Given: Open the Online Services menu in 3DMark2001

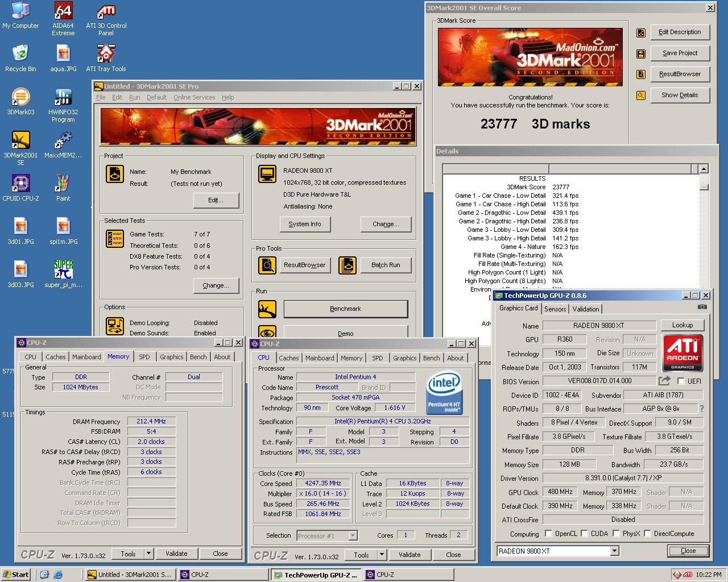Looking at the screenshot, I should click(x=194, y=97).
